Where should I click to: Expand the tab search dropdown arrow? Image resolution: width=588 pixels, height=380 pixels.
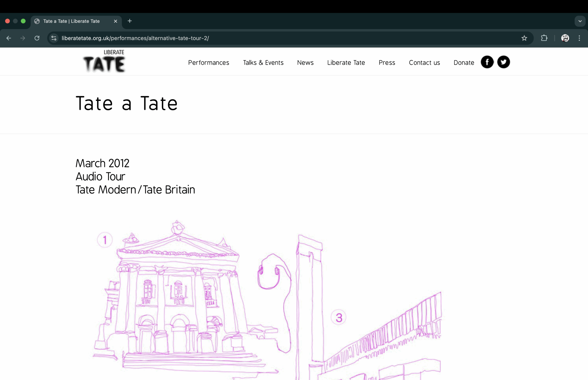580,21
